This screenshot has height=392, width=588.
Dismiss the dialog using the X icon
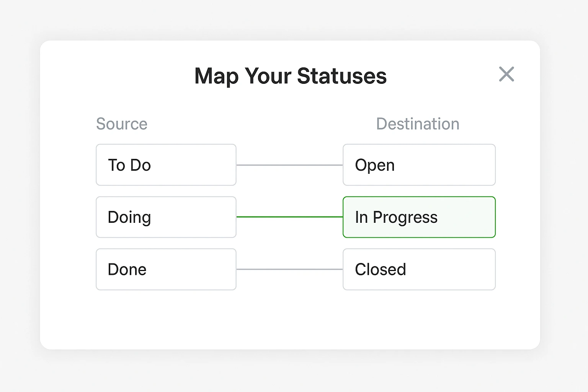pyautogui.click(x=506, y=74)
